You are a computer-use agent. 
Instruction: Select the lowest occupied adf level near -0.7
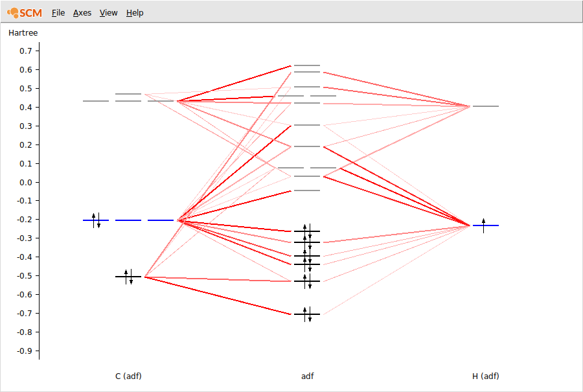pos(306,312)
